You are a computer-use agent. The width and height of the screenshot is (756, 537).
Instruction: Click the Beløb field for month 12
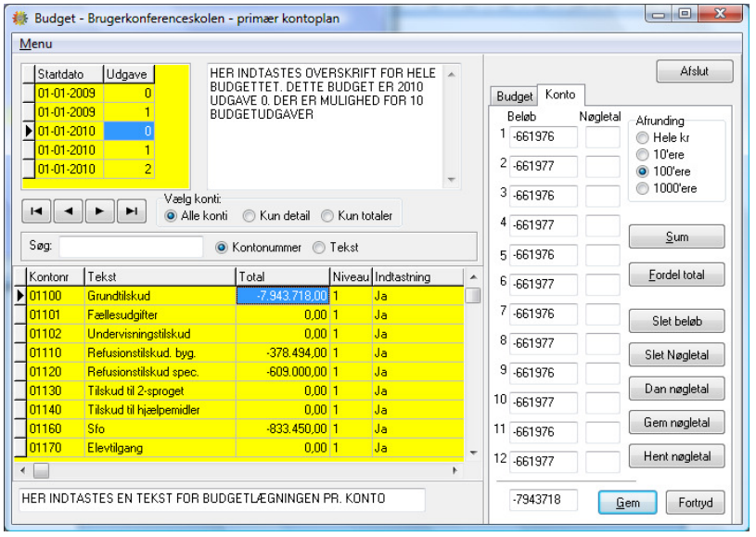click(544, 462)
